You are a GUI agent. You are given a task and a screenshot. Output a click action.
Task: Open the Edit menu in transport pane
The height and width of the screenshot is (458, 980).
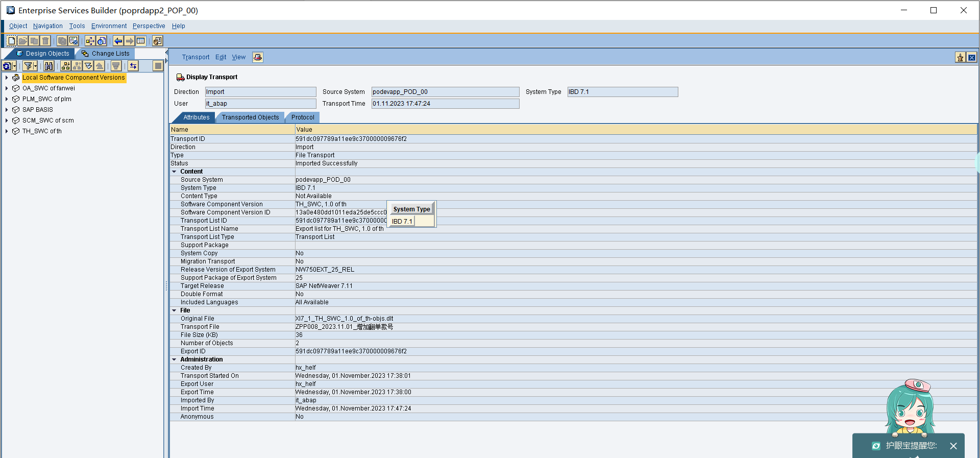coord(220,57)
